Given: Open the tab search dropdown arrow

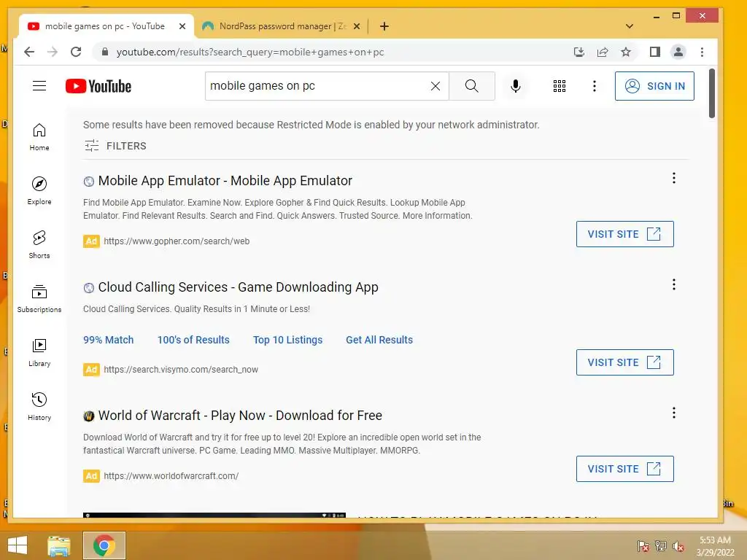Looking at the screenshot, I should 629,26.
